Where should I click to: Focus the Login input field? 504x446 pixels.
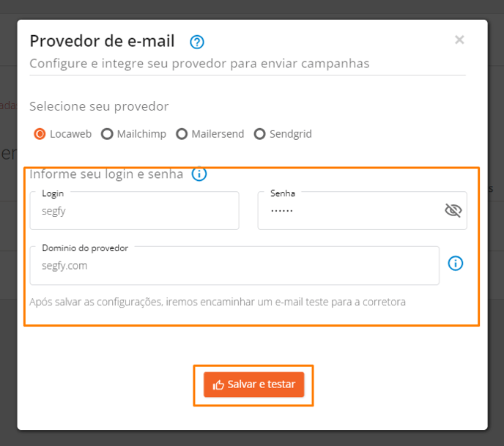(134, 210)
